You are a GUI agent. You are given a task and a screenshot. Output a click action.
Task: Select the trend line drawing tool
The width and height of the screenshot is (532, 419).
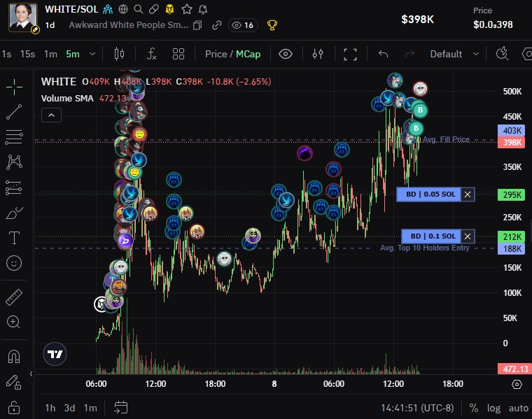click(14, 112)
